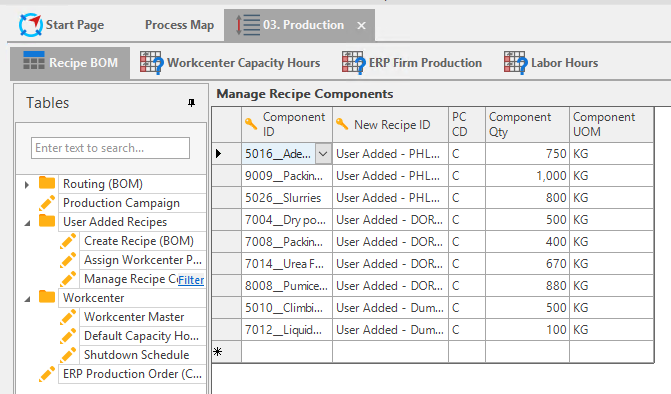Viewport: 671px width, 394px height.
Task: Open ERP Production Order (C... table
Action: click(x=132, y=374)
